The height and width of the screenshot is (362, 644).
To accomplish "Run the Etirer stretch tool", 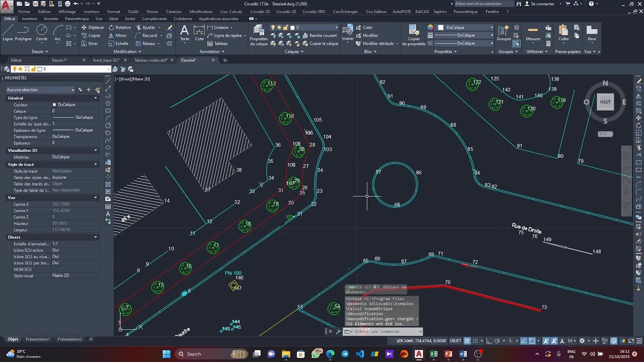I will tap(90, 44).
